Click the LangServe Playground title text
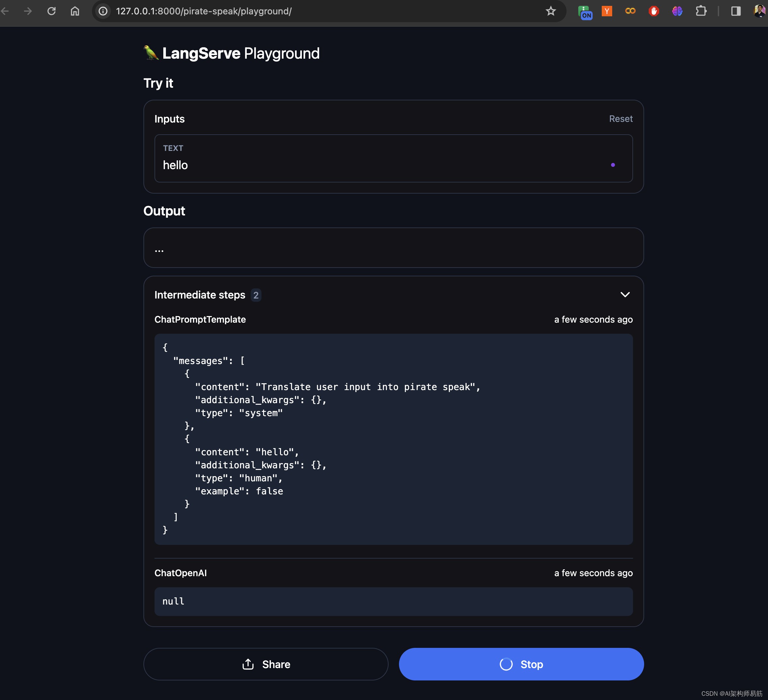This screenshot has width=768, height=700. coord(241,53)
